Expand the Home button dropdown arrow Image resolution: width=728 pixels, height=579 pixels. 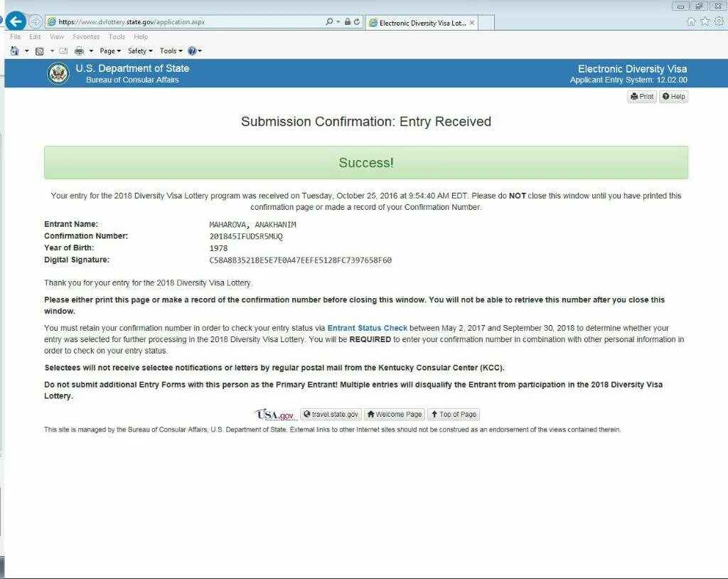[x=26, y=51]
